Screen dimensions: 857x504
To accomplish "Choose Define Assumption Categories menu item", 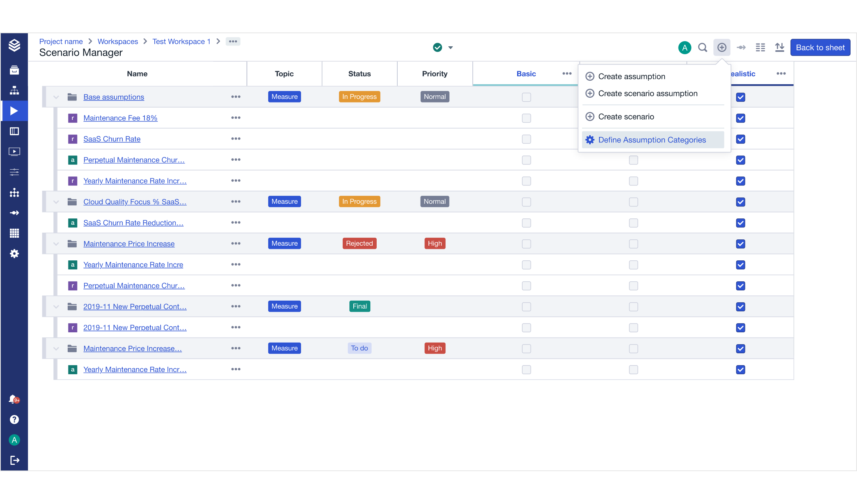I will point(652,140).
